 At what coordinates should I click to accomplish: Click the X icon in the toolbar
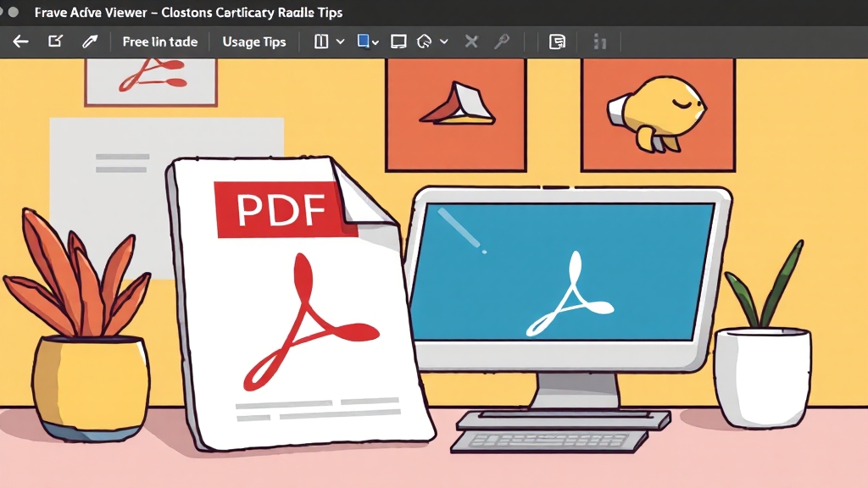click(472, 42)
